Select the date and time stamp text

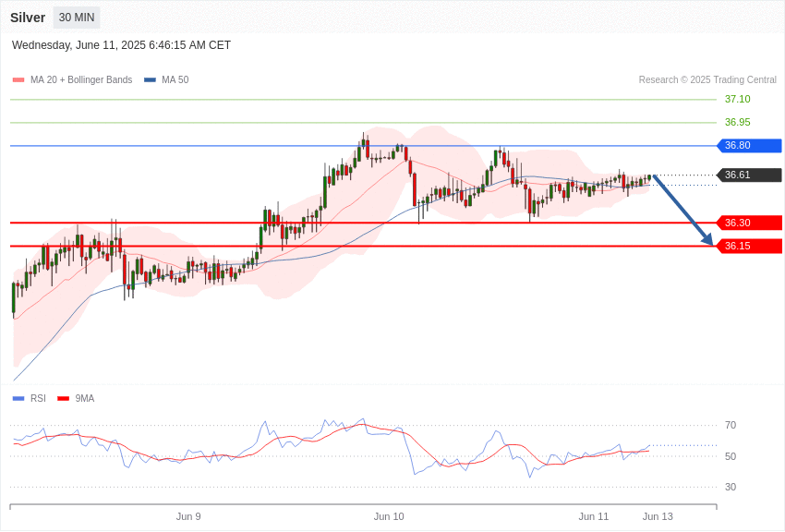tap(121, 45)
